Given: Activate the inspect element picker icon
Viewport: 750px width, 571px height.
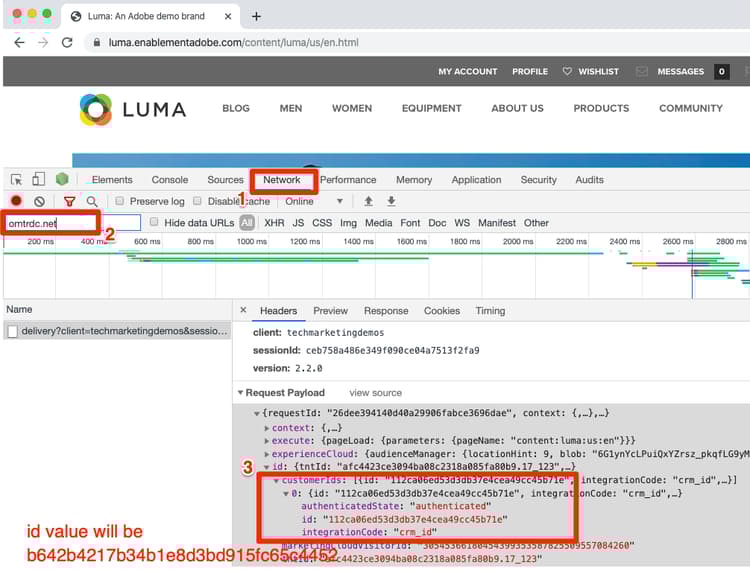Looking at the screenshot, I should tap(17, 179).
